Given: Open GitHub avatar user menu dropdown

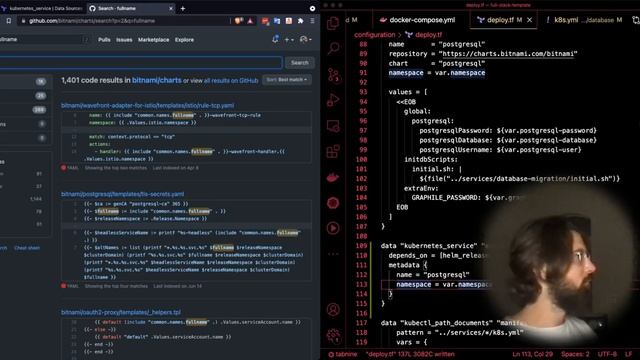Looking at the screenshot, I should coord(305,40).
